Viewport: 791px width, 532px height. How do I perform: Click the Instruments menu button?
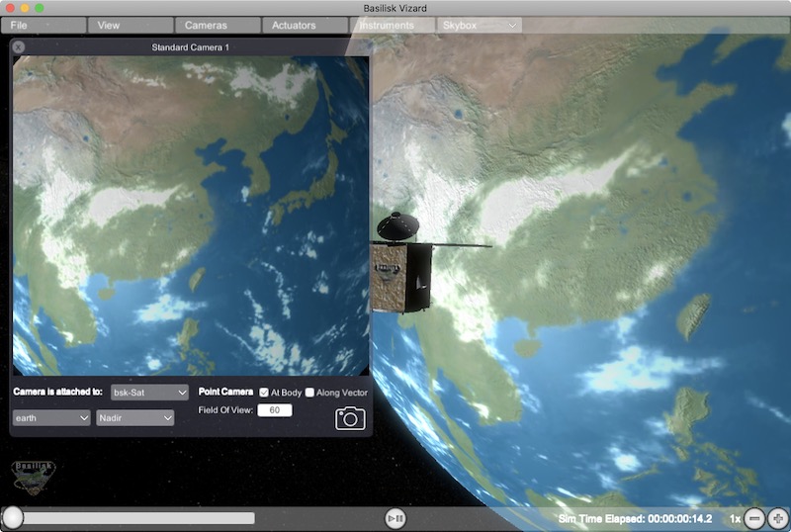click(x=392, y=25)
